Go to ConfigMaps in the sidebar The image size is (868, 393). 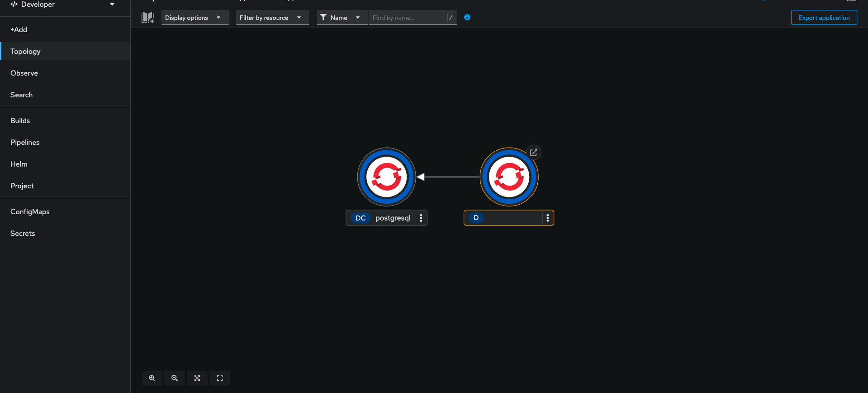pos(30,211)
